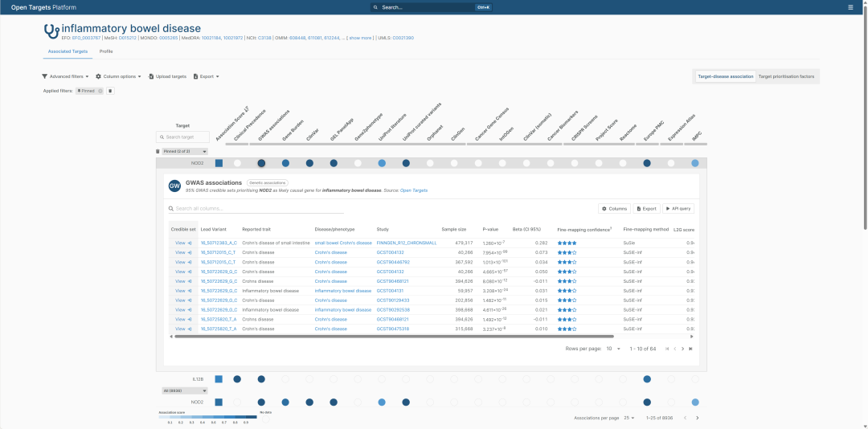Open study GCST90475318 link

tap(393, 329)
